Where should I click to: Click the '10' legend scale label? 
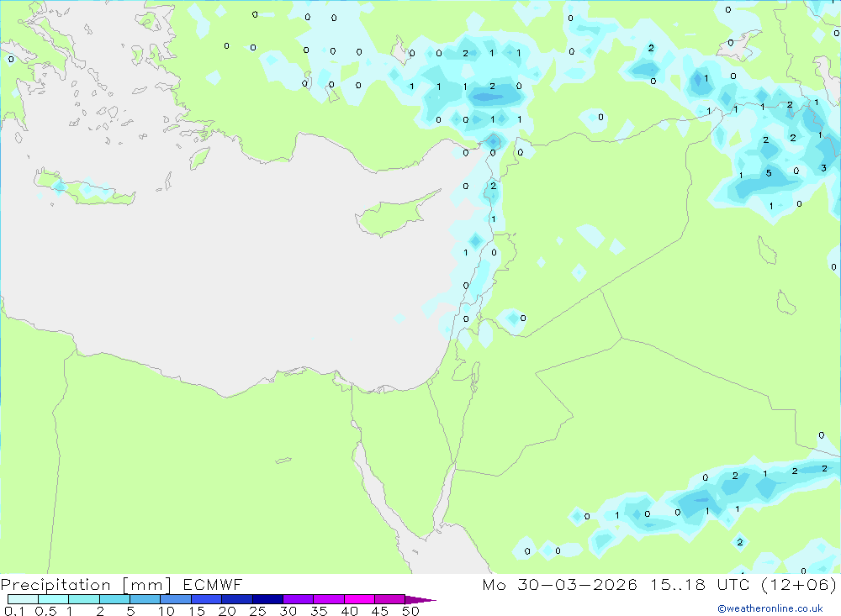(x=167, y=611)
